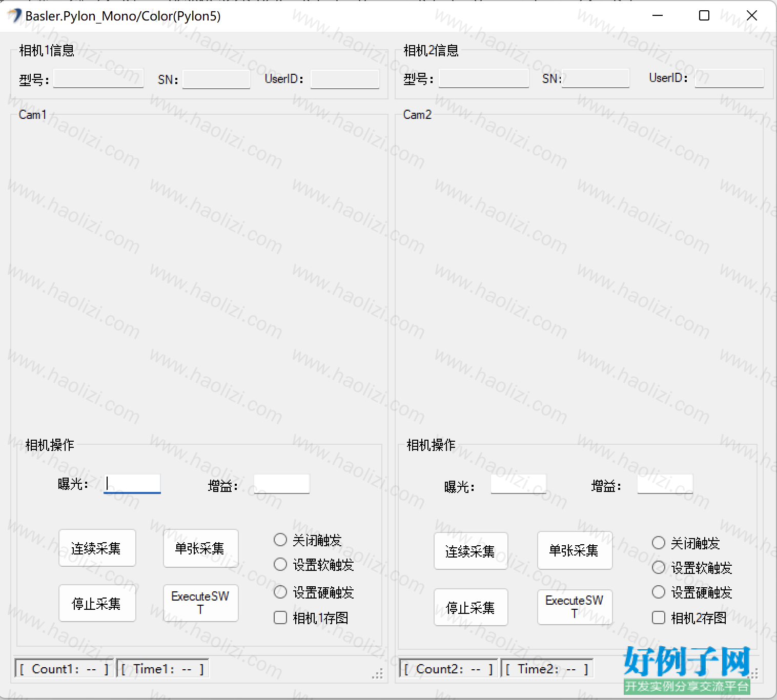
Task: Enable the 相机1存图 checkbox
Action: click(280, 617)
